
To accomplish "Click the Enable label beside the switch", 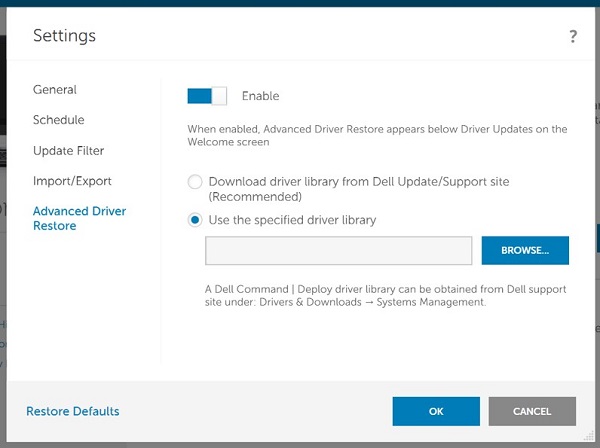I will [x=260, y=96].
